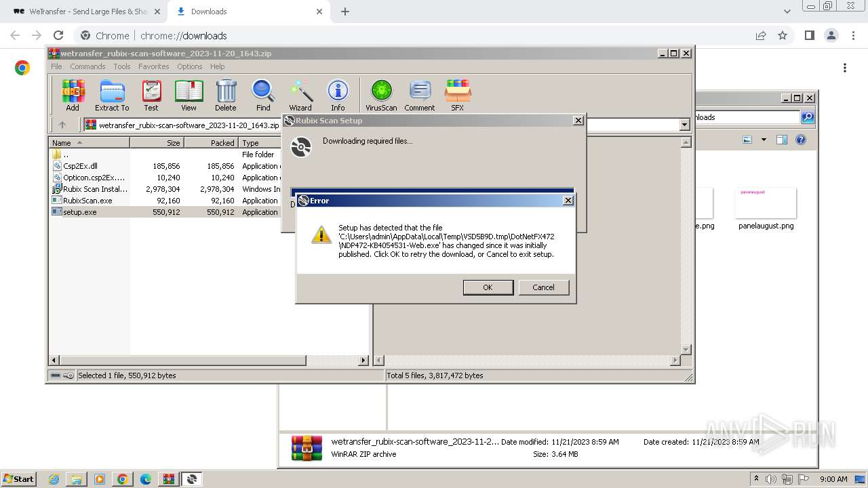Click the Chrome share page icon

pos(761,35)
